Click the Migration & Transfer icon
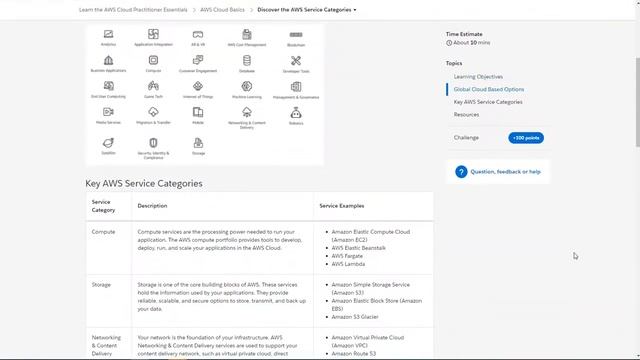640x360 pixels. tap(153, 112)
